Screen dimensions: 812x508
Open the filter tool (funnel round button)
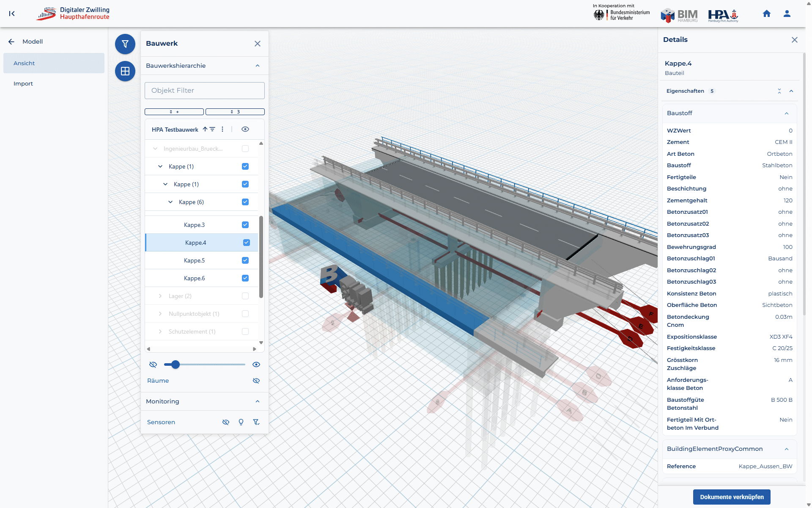(125, 44)
